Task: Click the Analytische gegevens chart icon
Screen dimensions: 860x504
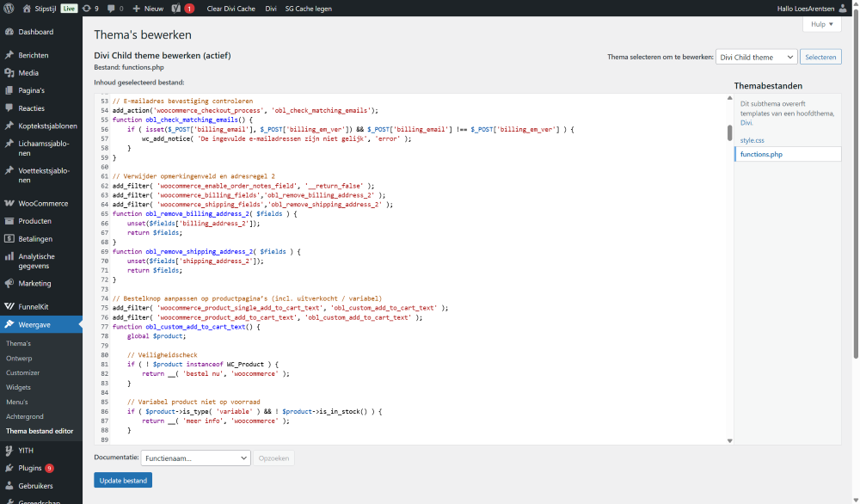Action: (9, 256)
